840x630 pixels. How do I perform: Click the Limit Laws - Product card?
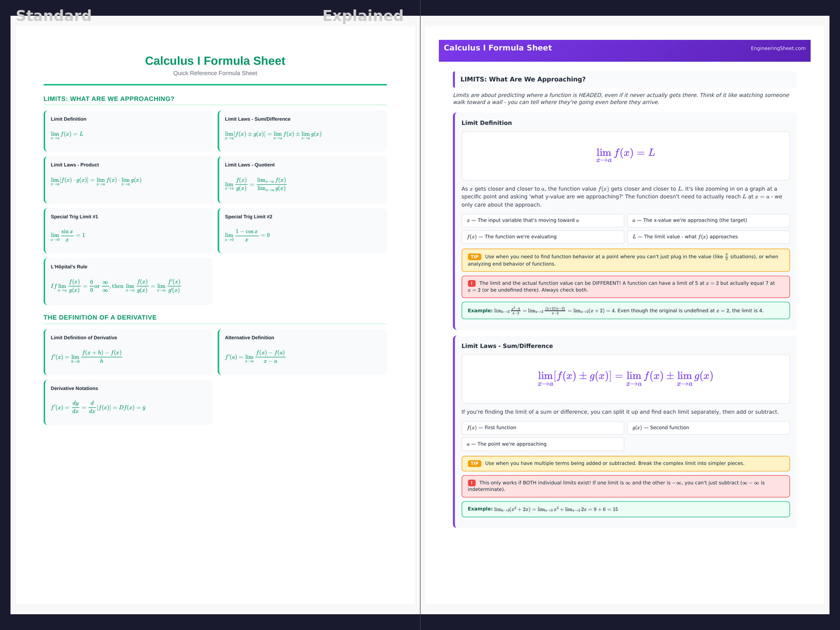click(129, 180)
